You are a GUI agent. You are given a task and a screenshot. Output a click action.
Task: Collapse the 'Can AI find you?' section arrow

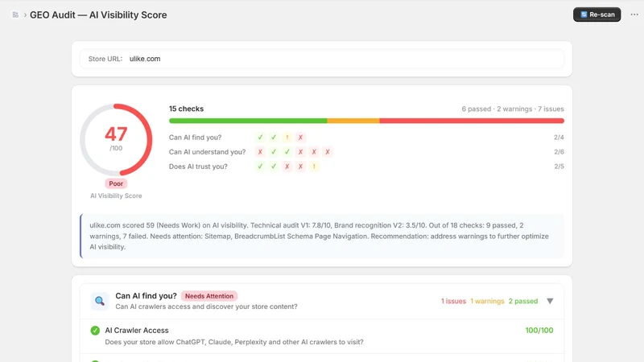pyautogui.click(x=550, y=301)
